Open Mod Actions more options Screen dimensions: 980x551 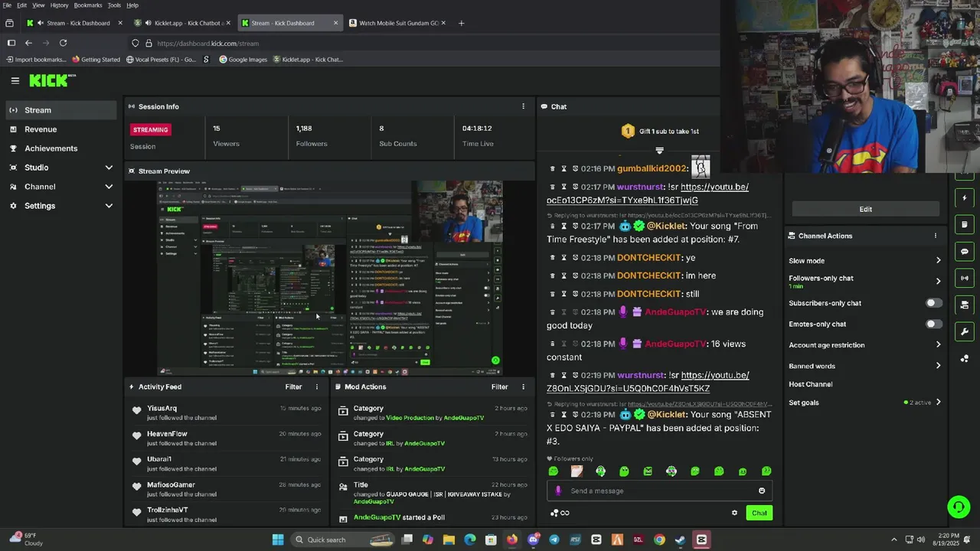[x=524, y=387]
